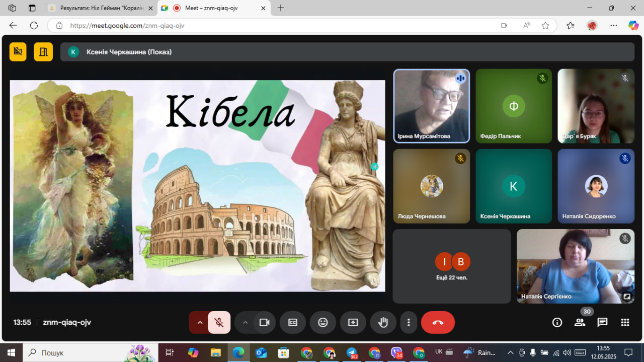Unmute the microphone in the call bar

point(219,322)
